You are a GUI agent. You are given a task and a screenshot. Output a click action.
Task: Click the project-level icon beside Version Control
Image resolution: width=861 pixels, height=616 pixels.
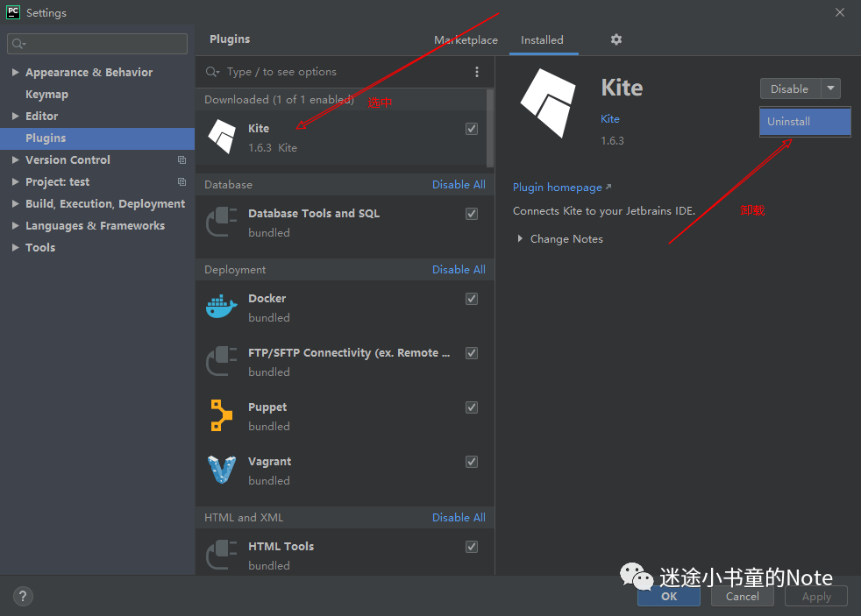[x=181, y=160]
